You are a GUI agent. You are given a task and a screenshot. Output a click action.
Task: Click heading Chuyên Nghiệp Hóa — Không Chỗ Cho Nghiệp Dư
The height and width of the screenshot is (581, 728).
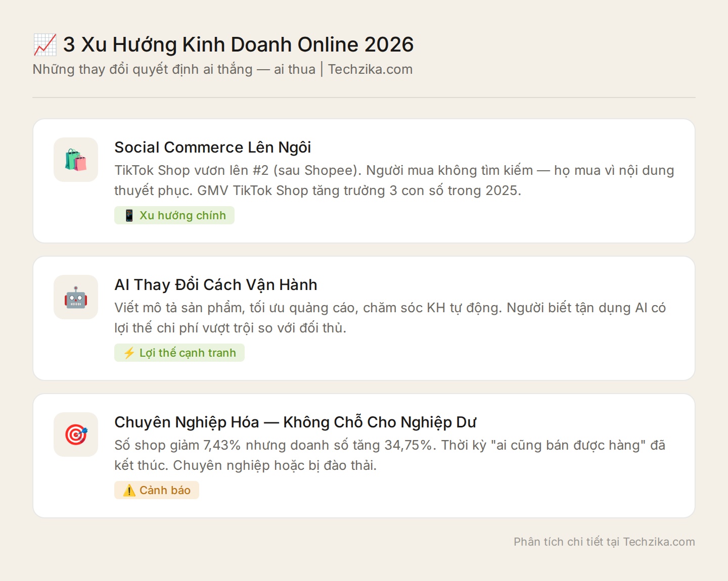pyautogui.click(x=295, y=422)
